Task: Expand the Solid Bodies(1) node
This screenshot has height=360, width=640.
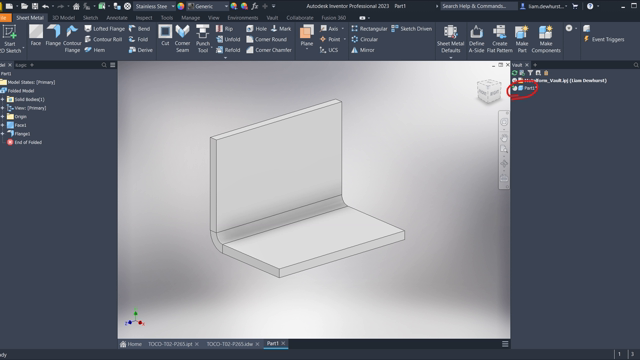Action: tap(3, 99)
